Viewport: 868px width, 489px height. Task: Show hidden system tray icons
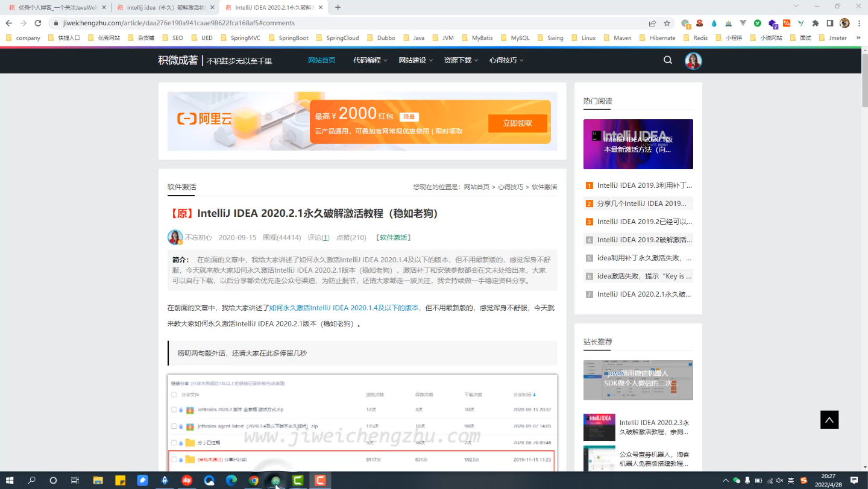click(726, 481)
